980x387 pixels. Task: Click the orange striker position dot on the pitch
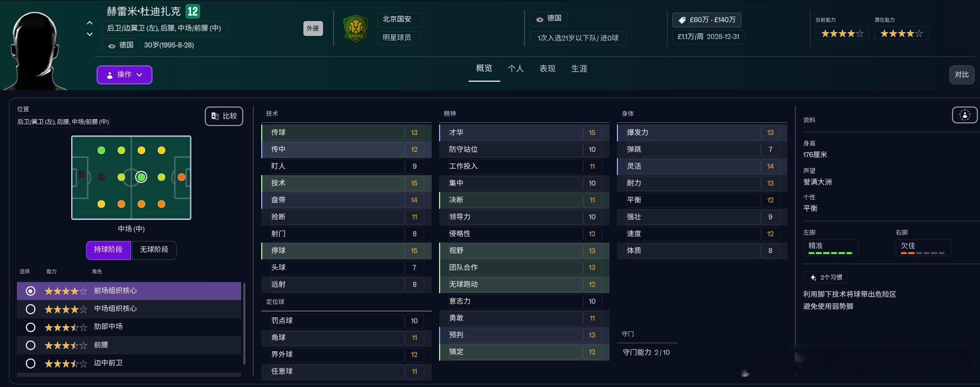coord(182,177)
